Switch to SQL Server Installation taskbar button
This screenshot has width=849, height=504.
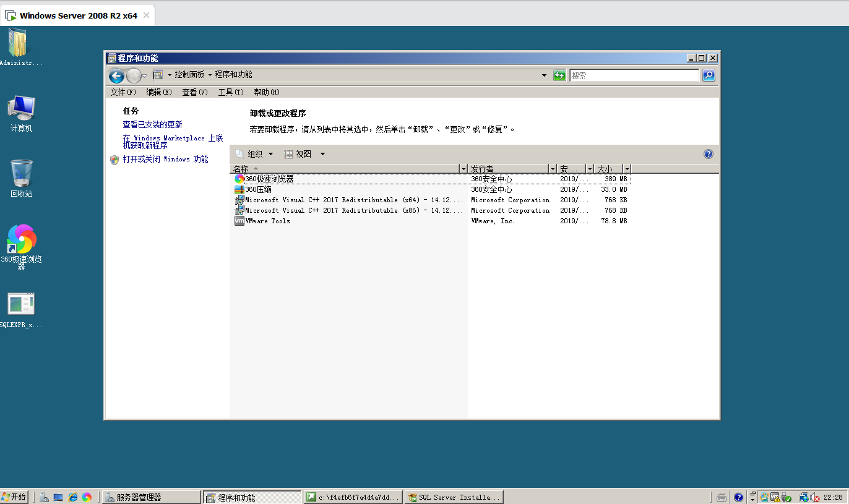(x=454, y=497)
